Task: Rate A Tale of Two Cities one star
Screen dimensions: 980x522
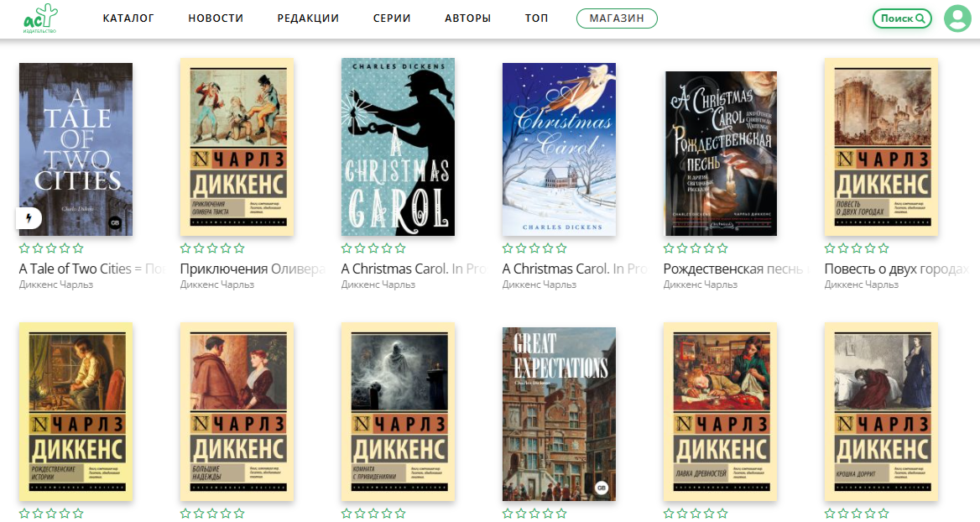Action: tap(24, 248)
